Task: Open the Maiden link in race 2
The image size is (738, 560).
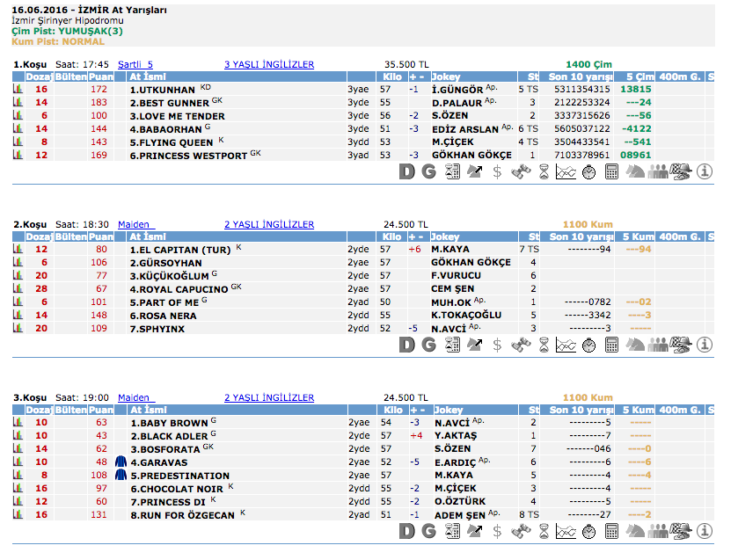Action: tap(135, 224)
